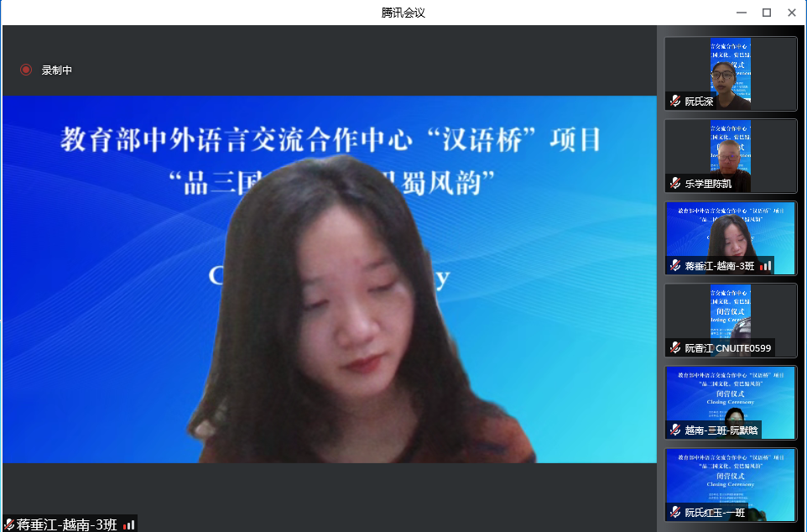Click muted mic icon on 乐学里陈凯 tile
Screen dimensions: 807x532
[x=675, y=184]
